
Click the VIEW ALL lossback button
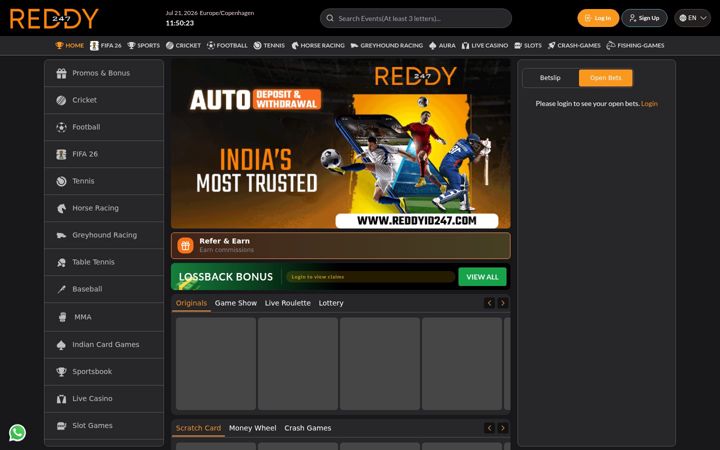(x=482, y=277)
